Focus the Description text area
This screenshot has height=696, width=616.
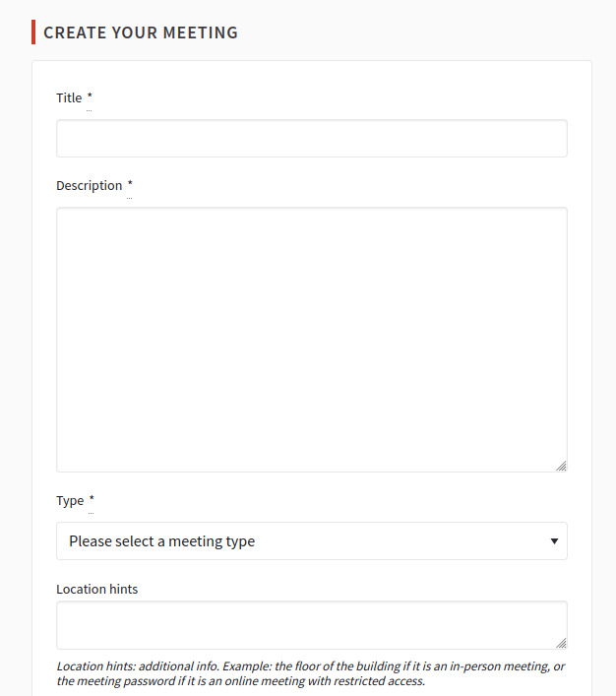(x=312, y=340)
